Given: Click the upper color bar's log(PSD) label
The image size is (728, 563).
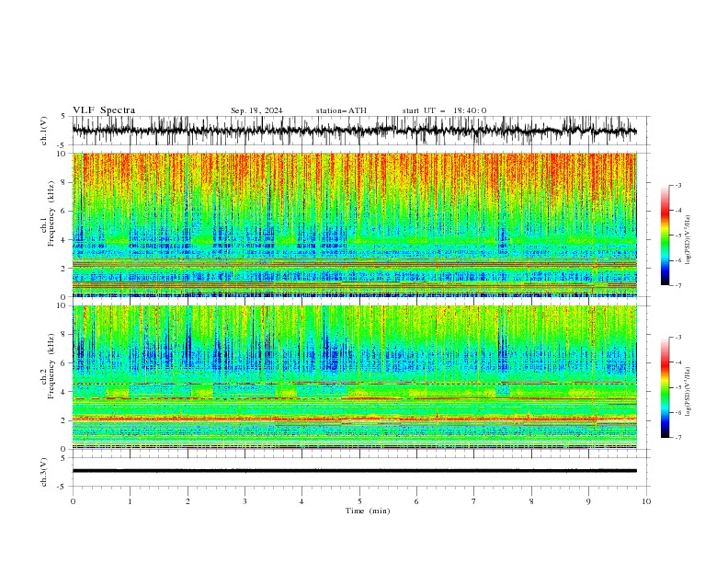Looking at the screenshot, I should coord(688,240).
